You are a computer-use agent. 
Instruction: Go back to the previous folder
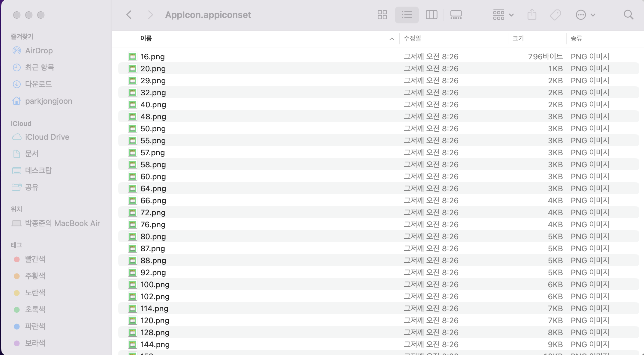(x=129, y=15)
